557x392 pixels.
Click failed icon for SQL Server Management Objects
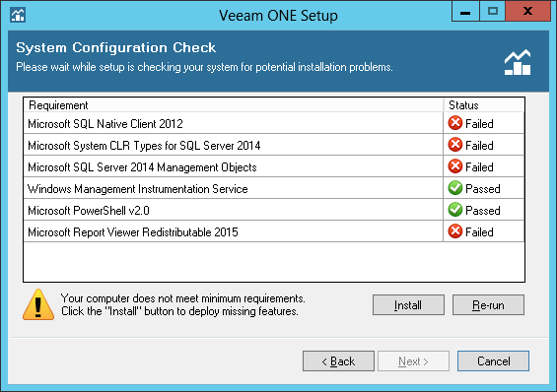[455, 166]
